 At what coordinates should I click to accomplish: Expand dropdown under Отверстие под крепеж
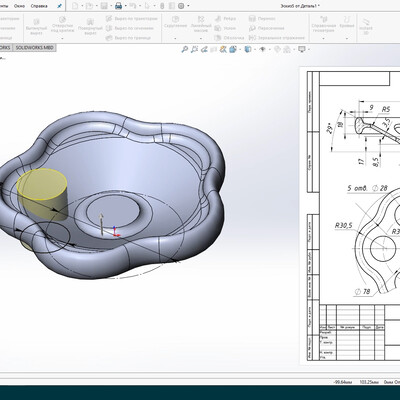click(62, 38)
